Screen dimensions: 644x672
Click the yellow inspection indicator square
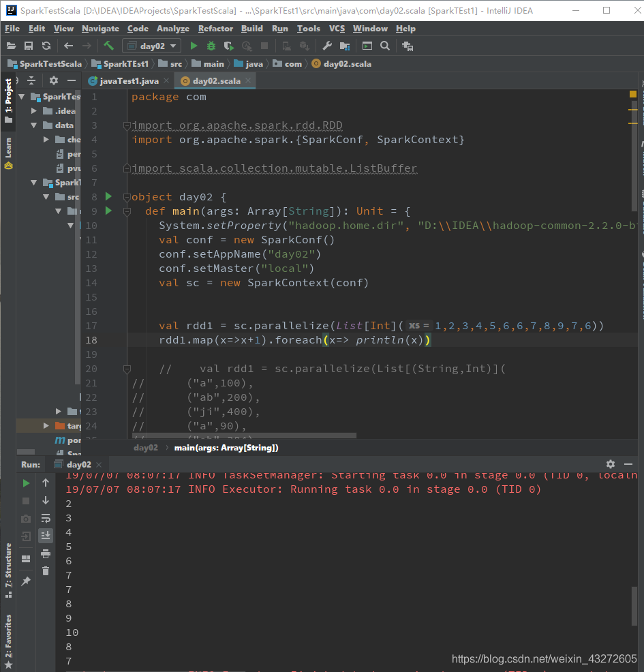pos(633,94)
